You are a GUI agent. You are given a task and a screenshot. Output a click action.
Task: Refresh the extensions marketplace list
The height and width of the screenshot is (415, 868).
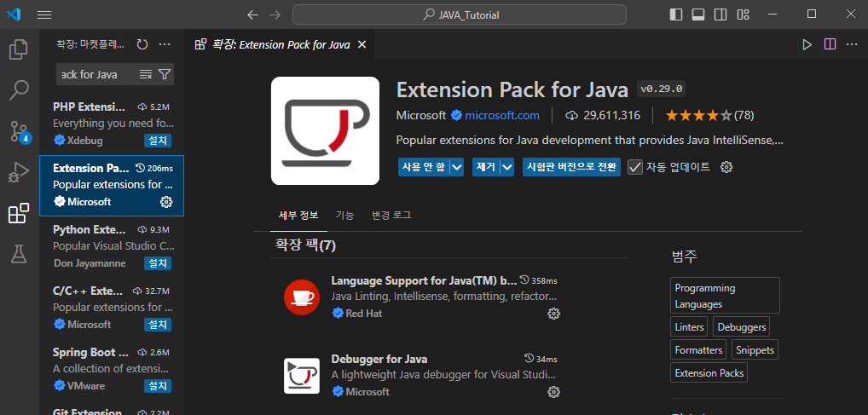pos(142,44)
